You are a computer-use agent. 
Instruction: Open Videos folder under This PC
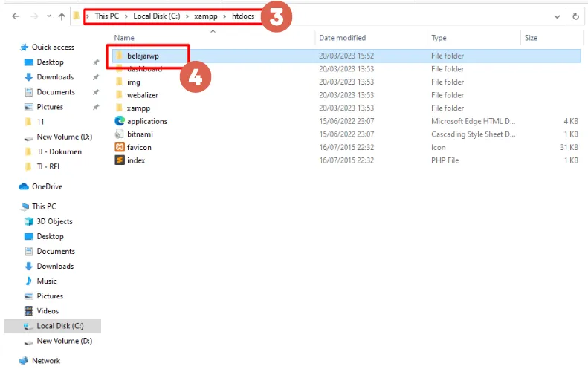click(48, 311)
